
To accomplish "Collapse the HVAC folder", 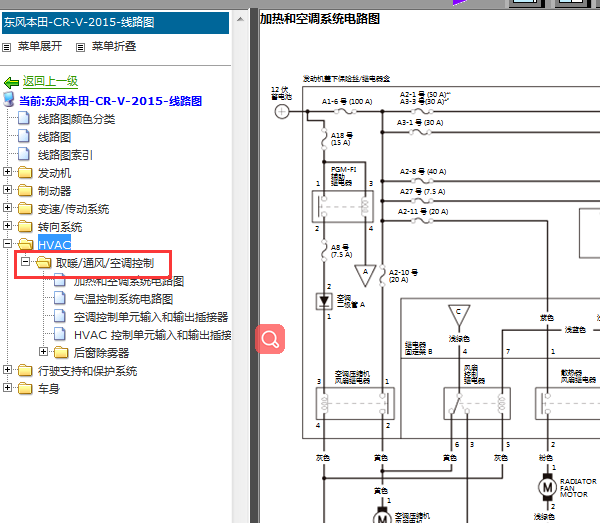I will coord(7,243).
